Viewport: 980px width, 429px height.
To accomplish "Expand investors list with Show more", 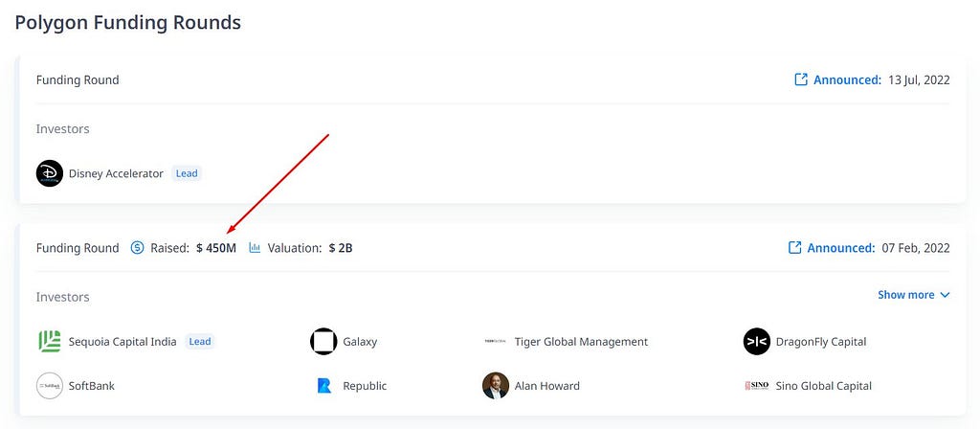I will pyautogui.click(x=914, y=295).
